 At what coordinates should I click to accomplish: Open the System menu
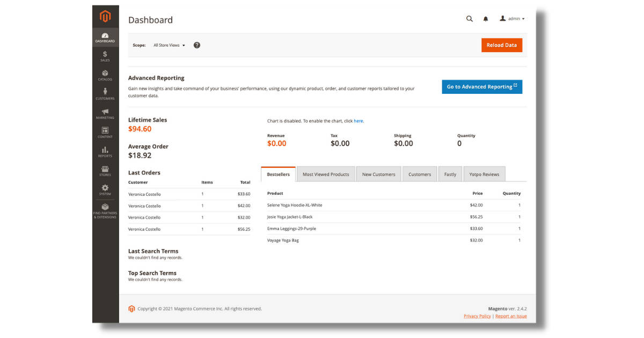(x=105, y=190)
